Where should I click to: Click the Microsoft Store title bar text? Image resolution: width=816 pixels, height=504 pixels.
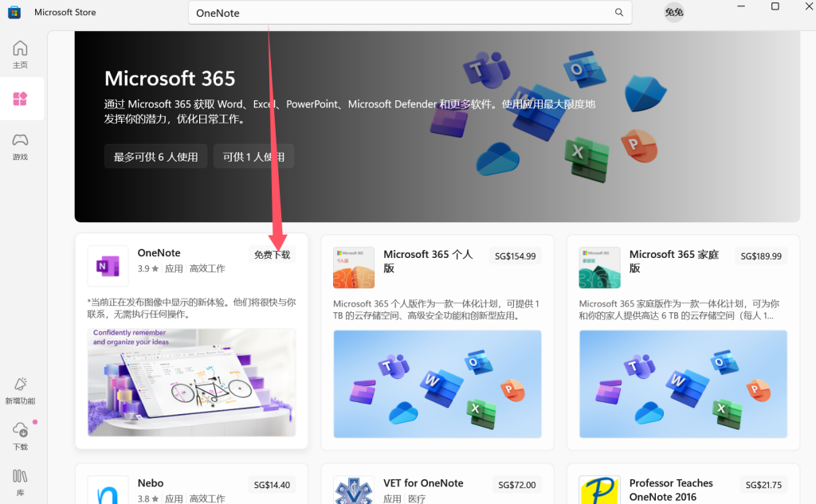(65, 12)
